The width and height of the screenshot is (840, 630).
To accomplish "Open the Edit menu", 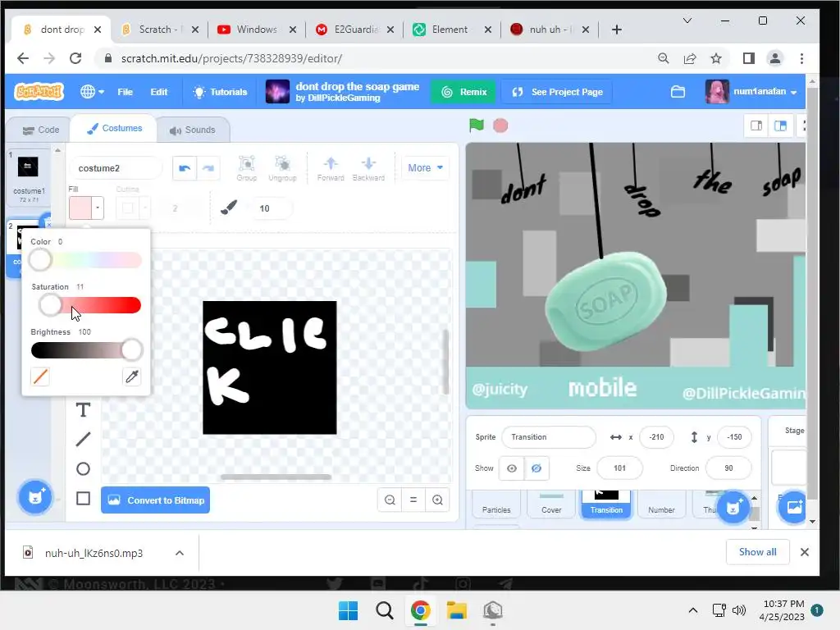I will coord(158,92).
